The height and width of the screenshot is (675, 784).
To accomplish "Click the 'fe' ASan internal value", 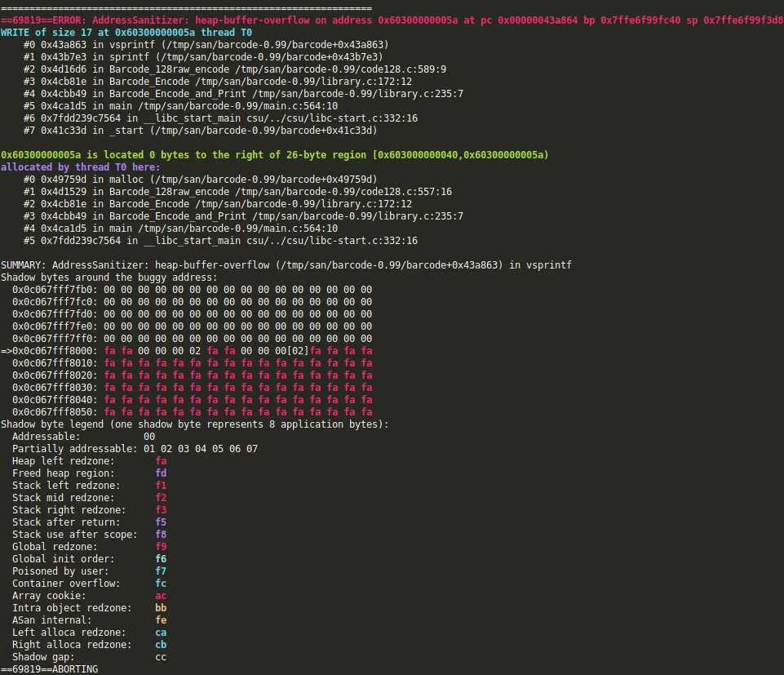I will 161,620.
